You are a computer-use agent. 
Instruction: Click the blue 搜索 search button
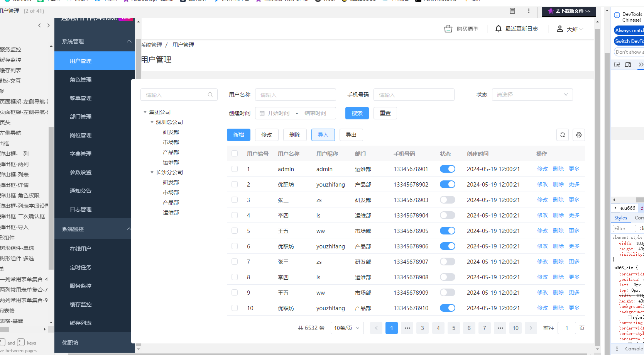pos(357,113)
